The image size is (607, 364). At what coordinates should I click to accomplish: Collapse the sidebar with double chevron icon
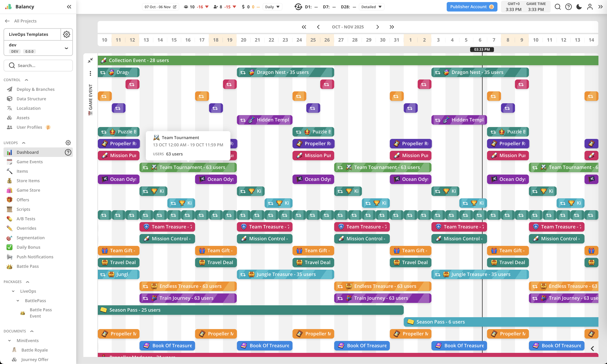[x=69, y=7]
